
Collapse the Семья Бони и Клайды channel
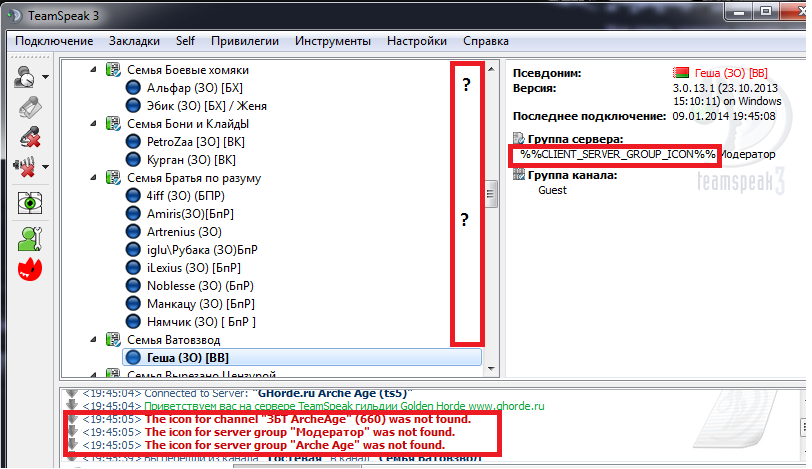[93, 124]
